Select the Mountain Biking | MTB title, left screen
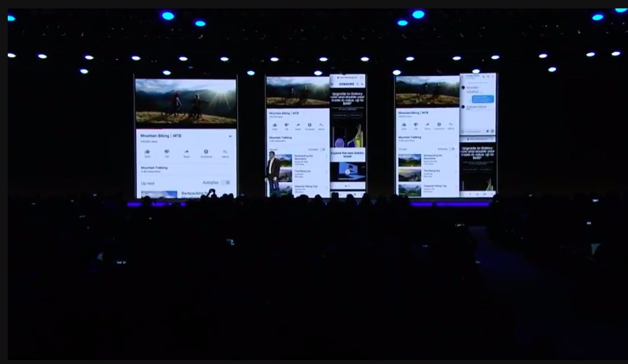 161,136
